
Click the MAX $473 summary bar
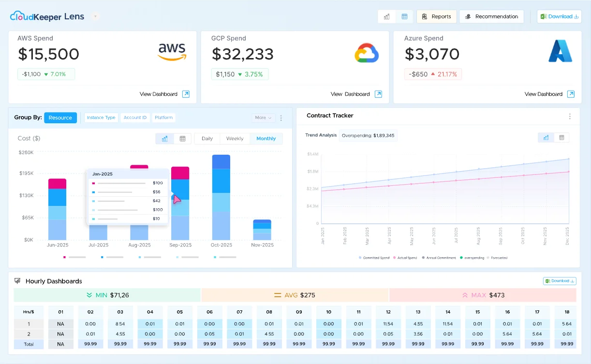click(x=483, y=295)
